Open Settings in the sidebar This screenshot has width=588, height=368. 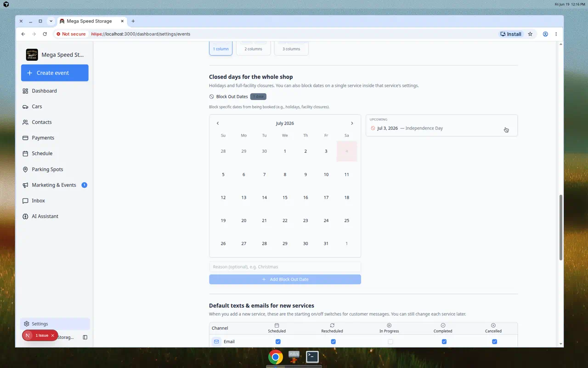55,324
